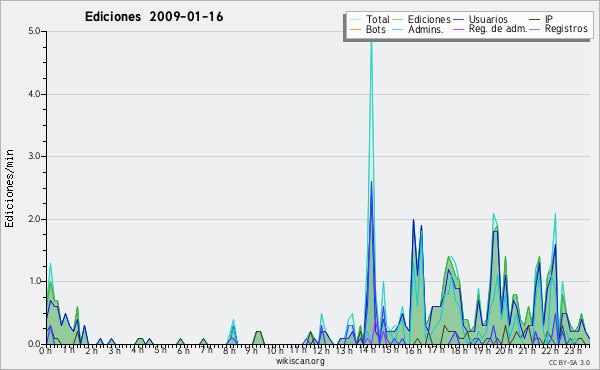Click the Total legend line swatch
This screenshot has width=600, height=370.
355,20
